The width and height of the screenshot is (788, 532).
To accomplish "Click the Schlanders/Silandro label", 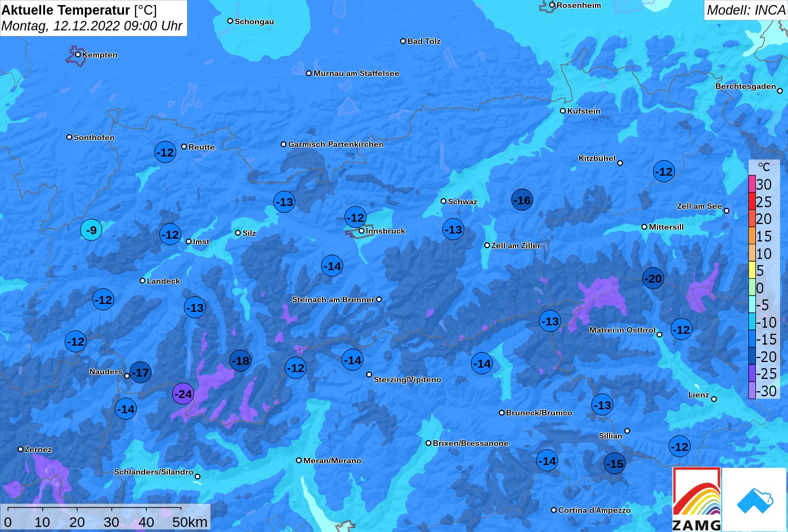I will coord(154,472).
